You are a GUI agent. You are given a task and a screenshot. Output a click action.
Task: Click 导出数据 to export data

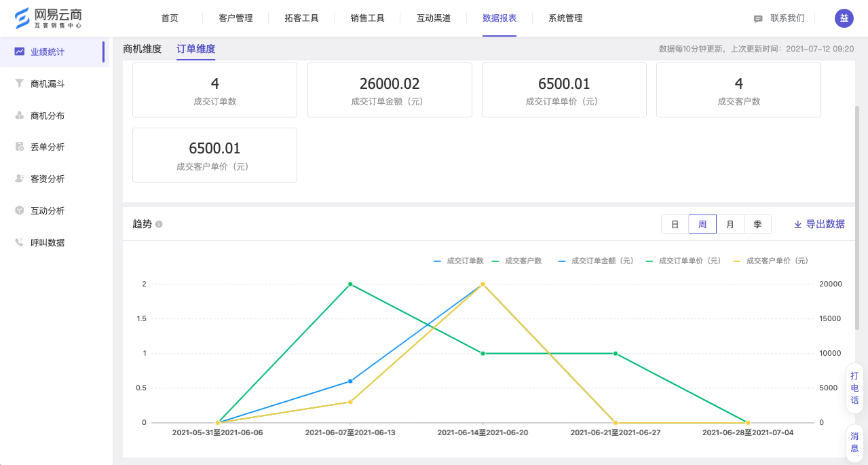coord(819,224)
